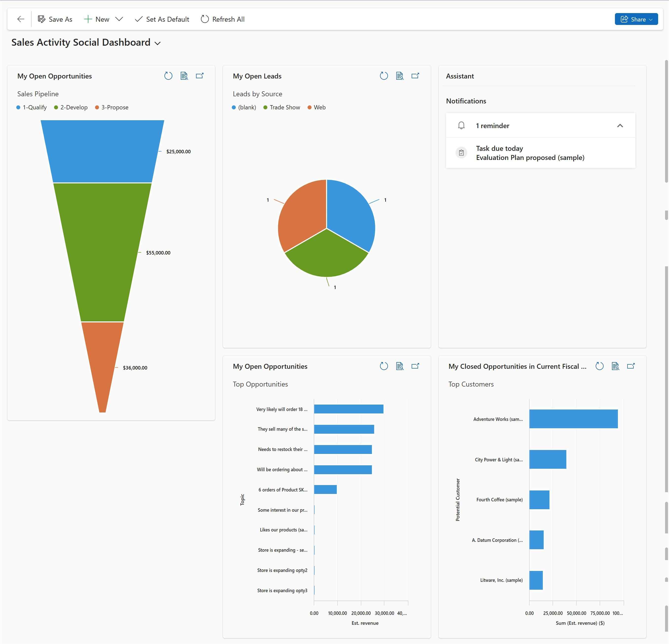This screenshot has width=669, height=644.
Task: Open the New dashboard dropdown arrow
Action: click(119, 19)
